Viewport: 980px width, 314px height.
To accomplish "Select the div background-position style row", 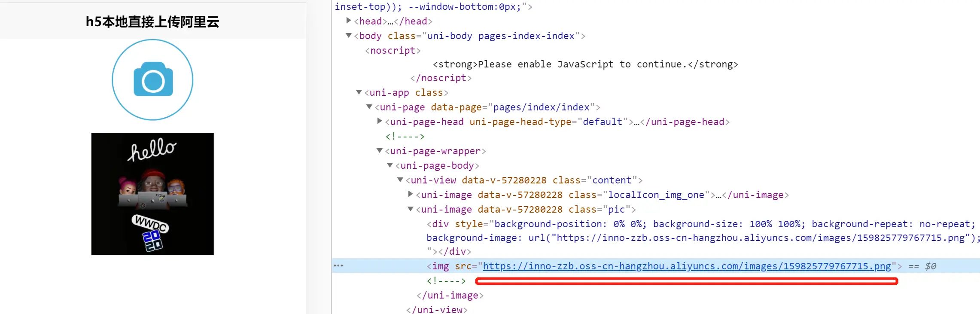I will 701,224.
